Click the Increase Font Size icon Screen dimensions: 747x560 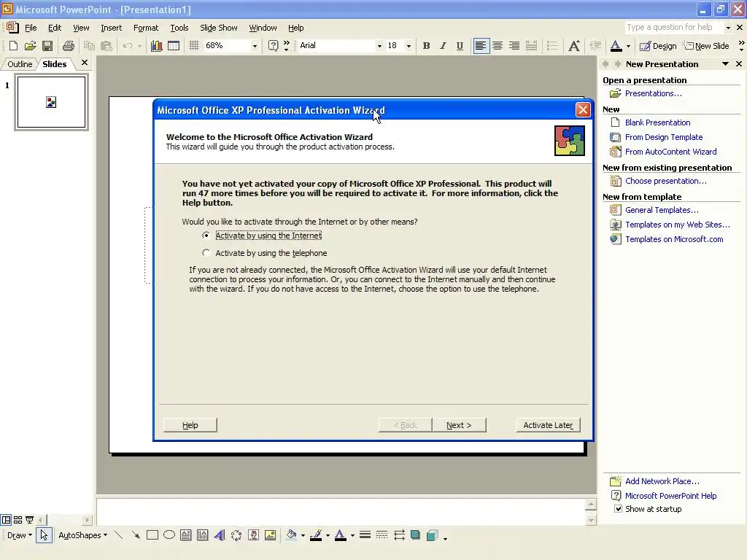click(574, 46)
